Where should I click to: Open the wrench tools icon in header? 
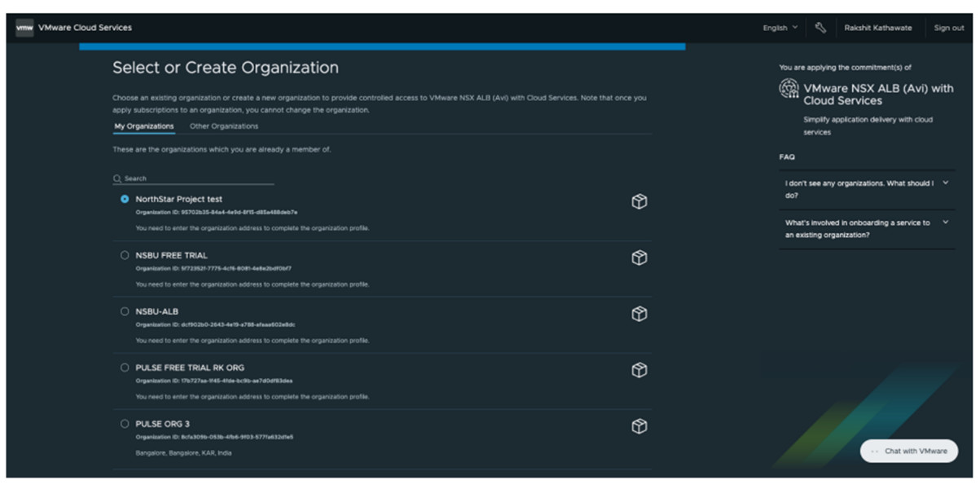[820, 28]
